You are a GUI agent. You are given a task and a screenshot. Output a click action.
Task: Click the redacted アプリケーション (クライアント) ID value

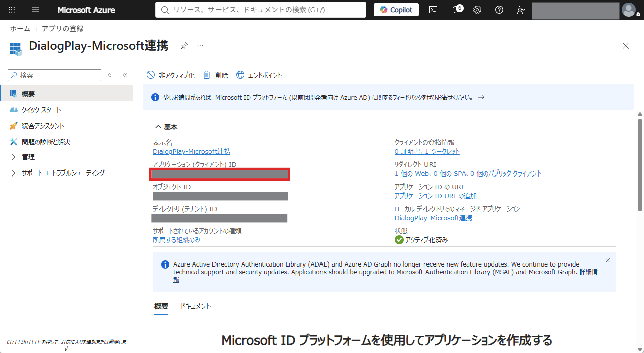[220, 174]
